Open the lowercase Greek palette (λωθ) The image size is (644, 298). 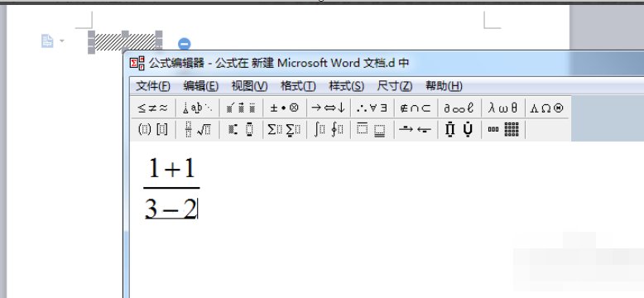[x=503, y=108]
